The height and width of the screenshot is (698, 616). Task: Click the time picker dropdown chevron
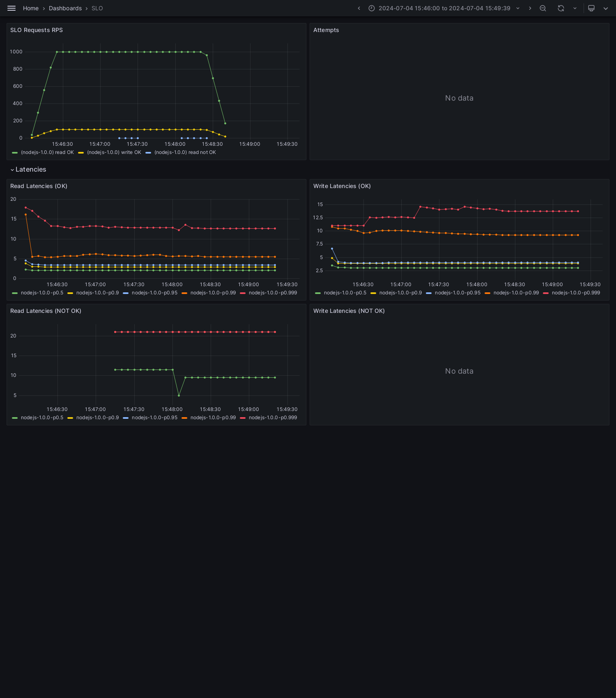(x=518, y=8)
